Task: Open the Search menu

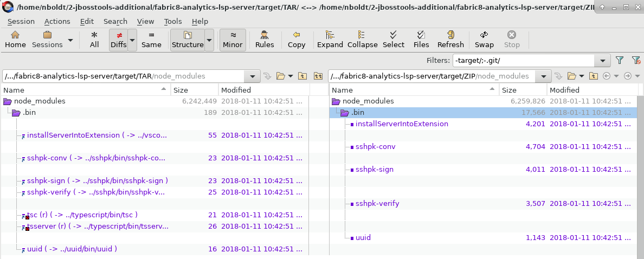Action: click(x=115, y=21)
